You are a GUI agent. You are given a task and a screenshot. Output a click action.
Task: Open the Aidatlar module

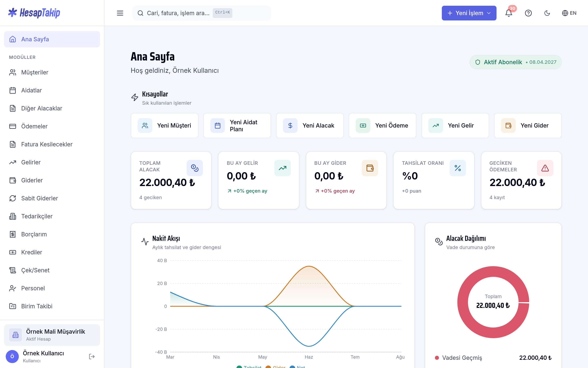point(52,90)
